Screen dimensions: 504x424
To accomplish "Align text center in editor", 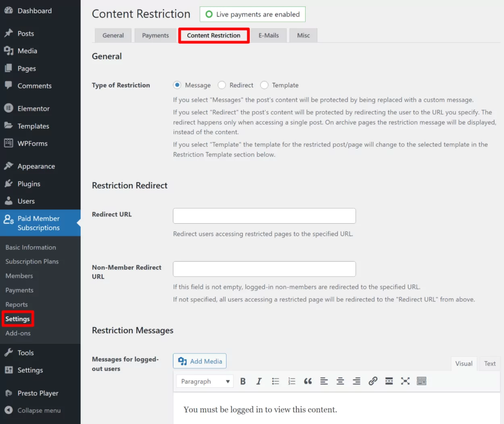I will tap(340, 381).
